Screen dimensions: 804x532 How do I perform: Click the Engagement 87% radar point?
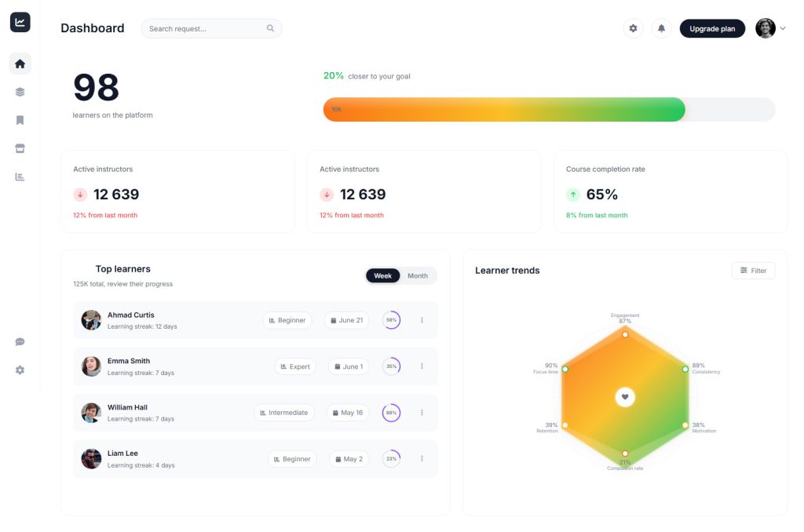[x=625, y=334]
